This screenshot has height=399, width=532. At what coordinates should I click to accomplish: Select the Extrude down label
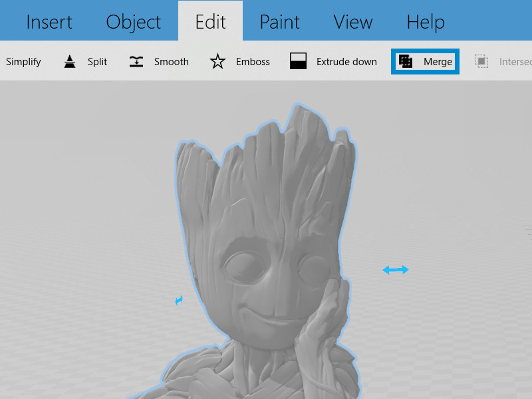click(x=346, y=62)
